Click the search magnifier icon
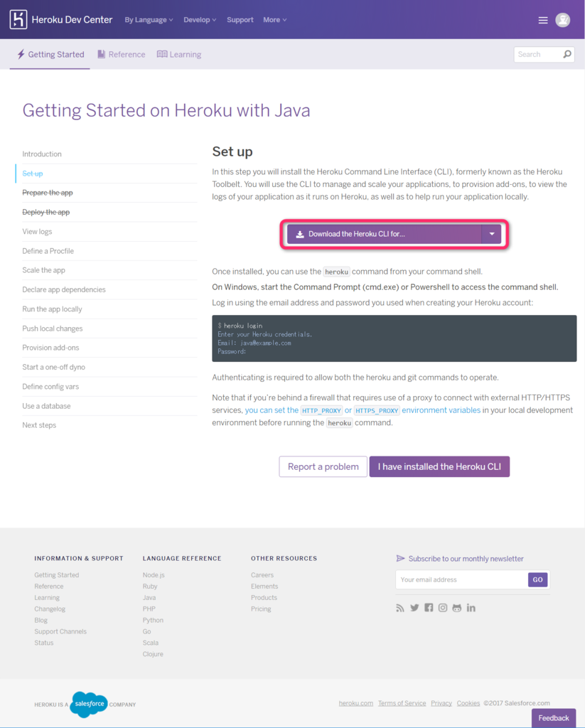585x728 pixels. [567, 54]
